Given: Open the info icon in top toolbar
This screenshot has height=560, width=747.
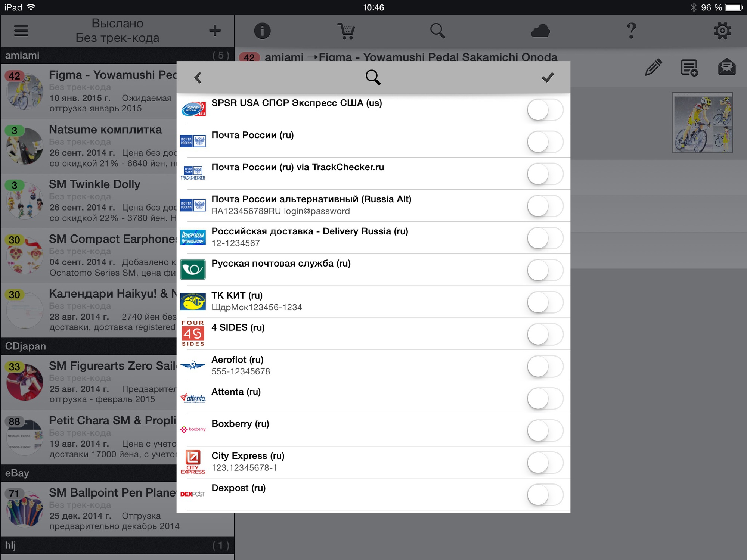Looking at the screenshot, I should point(262,31).
